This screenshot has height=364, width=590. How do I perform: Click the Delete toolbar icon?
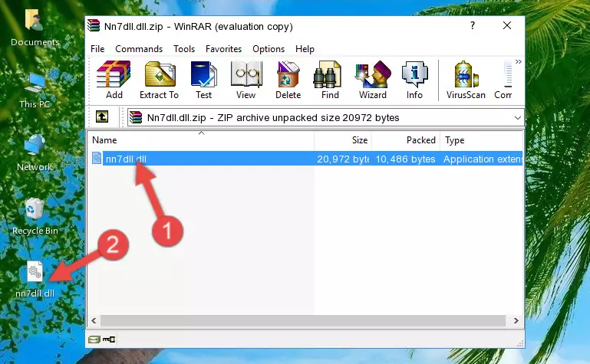point(288,80)
